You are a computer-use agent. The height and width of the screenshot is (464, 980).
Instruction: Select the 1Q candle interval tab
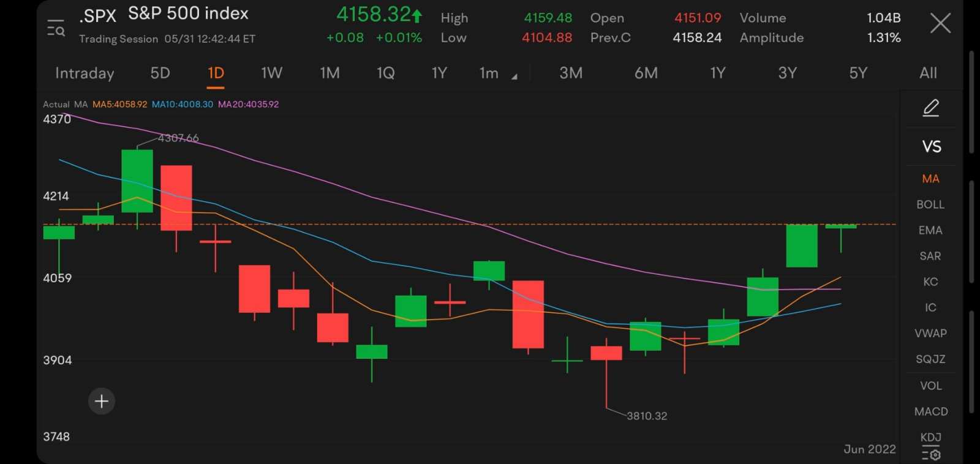pyautogui.click(x=385, y=73)
